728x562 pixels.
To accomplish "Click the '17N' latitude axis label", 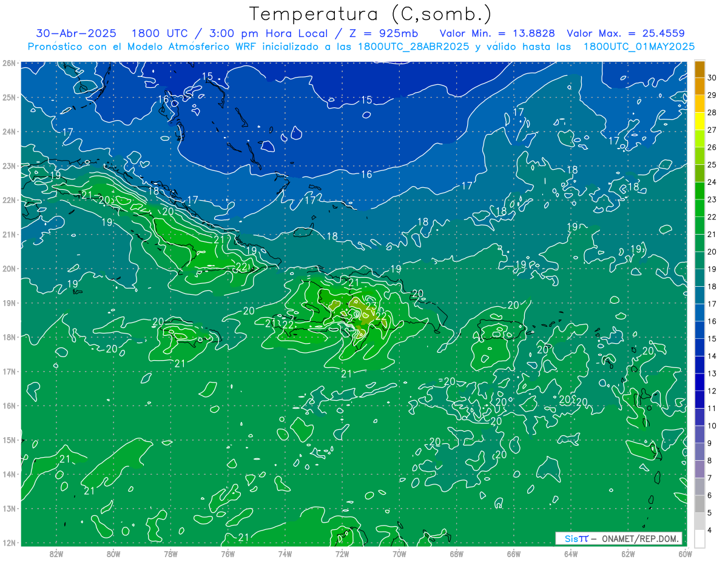I will click(9, 372).
